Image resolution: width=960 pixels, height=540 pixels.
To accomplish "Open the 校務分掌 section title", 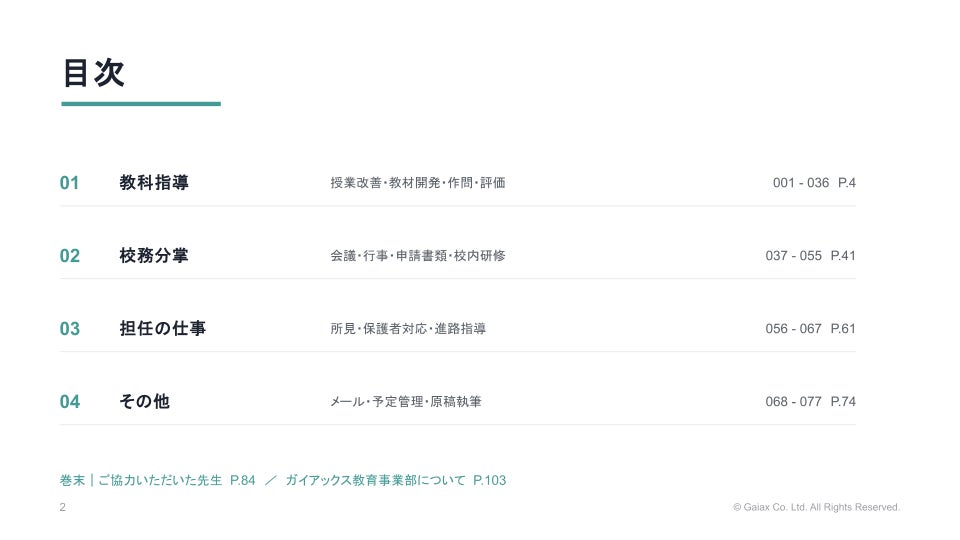I will point(154,255).
